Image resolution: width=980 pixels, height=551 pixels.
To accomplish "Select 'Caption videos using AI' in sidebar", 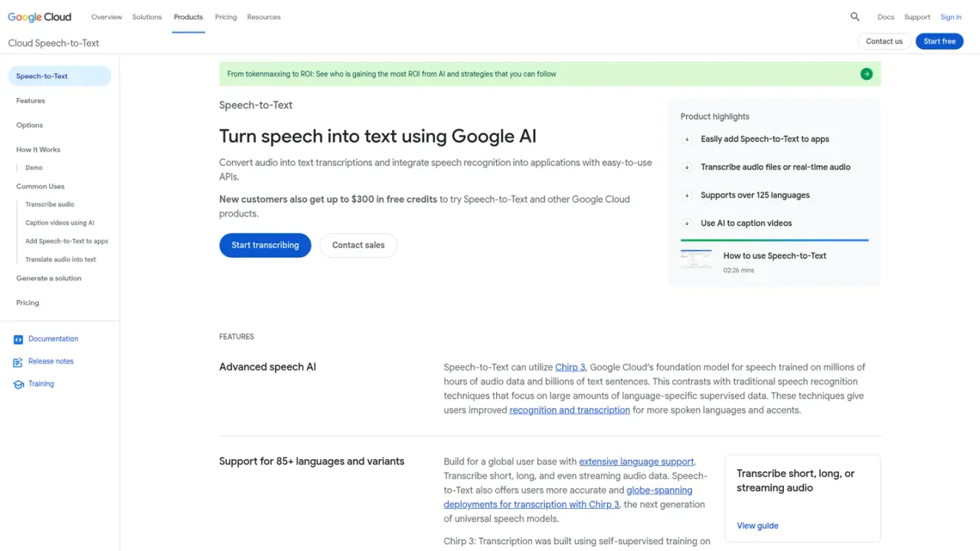I will click(60, 223).
